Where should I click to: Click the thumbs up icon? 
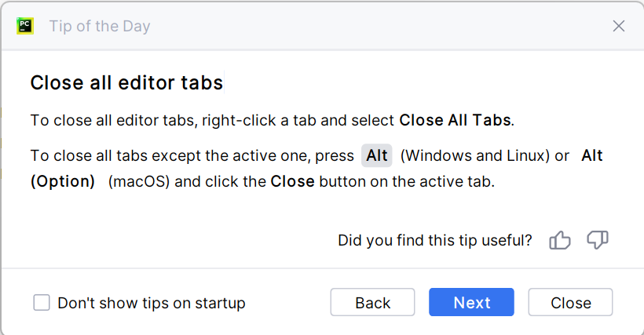[x=560, y=240]
